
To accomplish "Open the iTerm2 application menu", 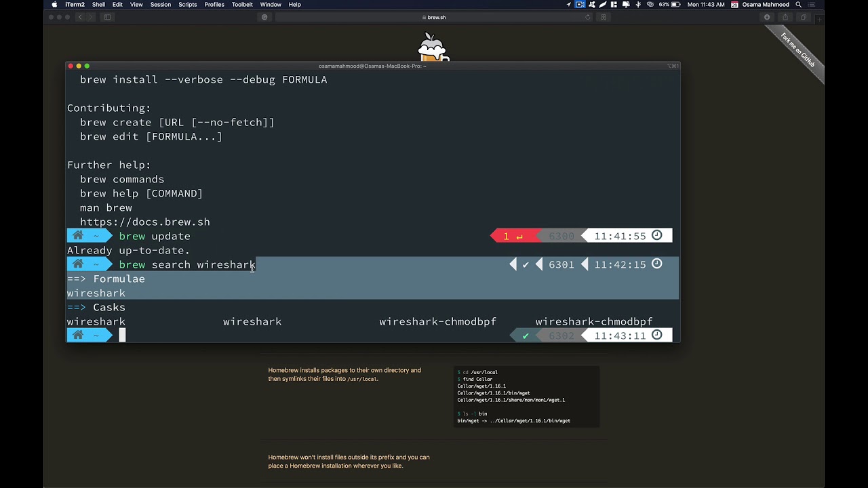I will [75, 5].
